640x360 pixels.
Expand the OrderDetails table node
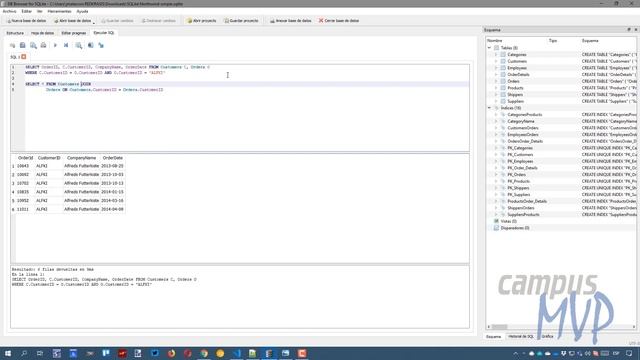point(496,75)
